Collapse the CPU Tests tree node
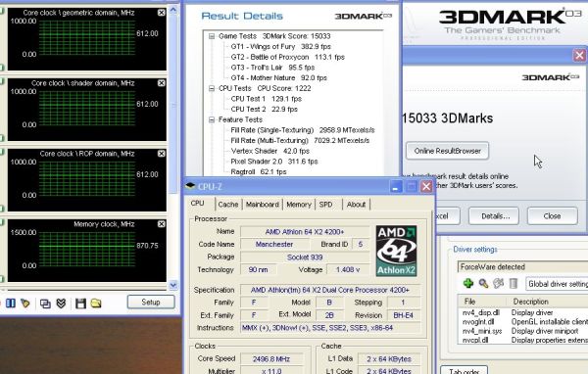 click(212, 88)
